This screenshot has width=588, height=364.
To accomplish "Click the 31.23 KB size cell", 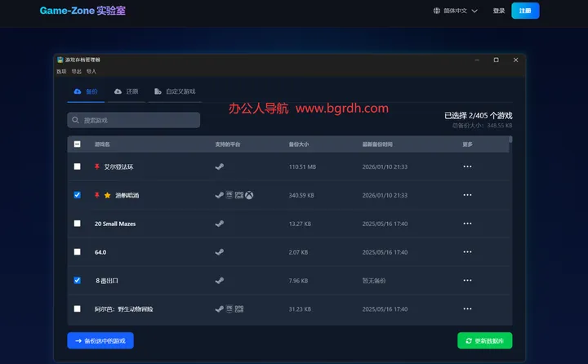I will click(x=300, y=309).
